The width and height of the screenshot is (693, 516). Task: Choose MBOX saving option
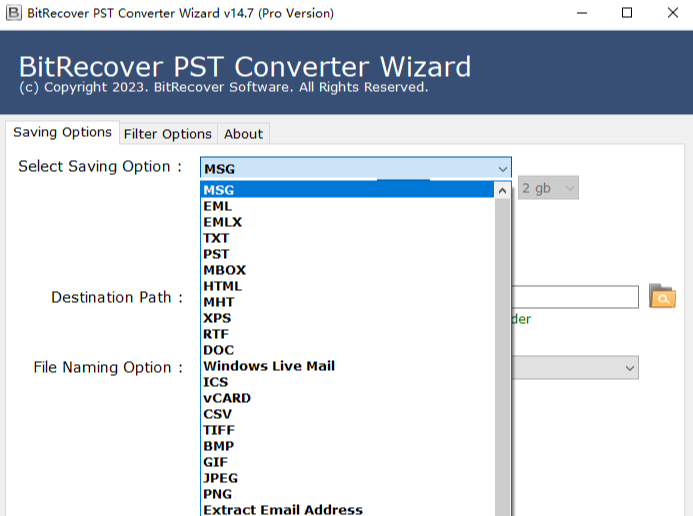pyautogui.click(x=347, y=270)
